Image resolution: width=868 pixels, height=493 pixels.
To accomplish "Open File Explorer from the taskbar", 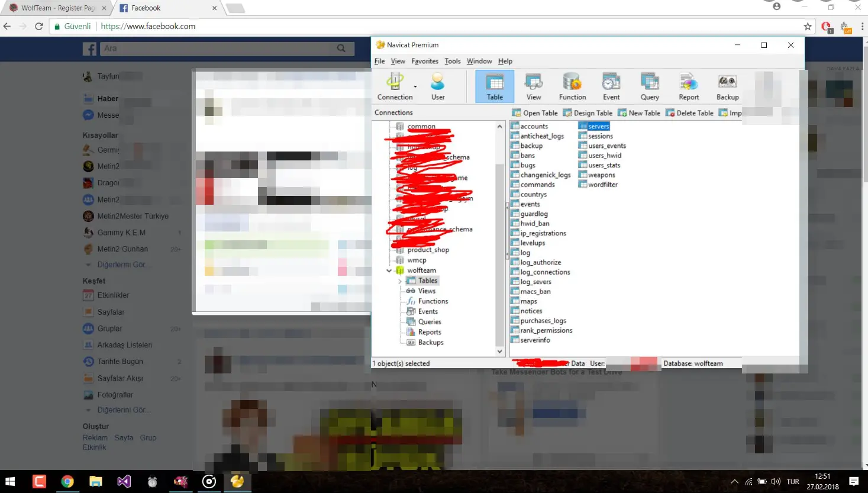I will point(95,482).
